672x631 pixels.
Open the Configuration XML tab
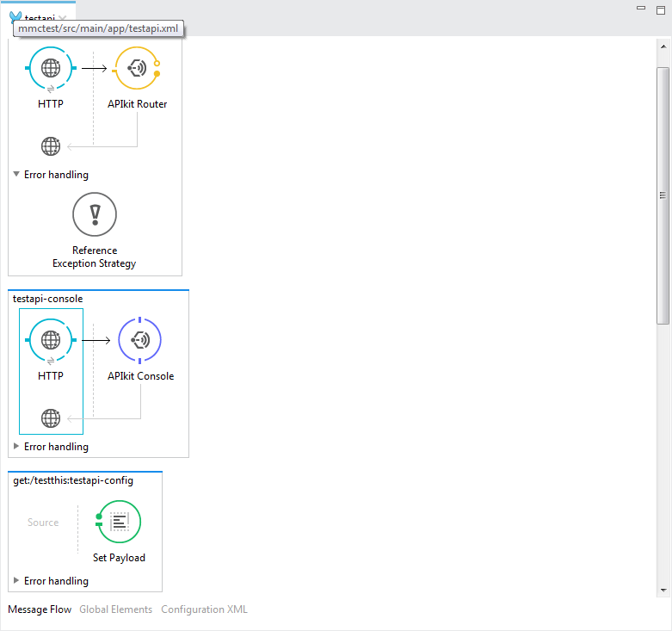(204, 609)
